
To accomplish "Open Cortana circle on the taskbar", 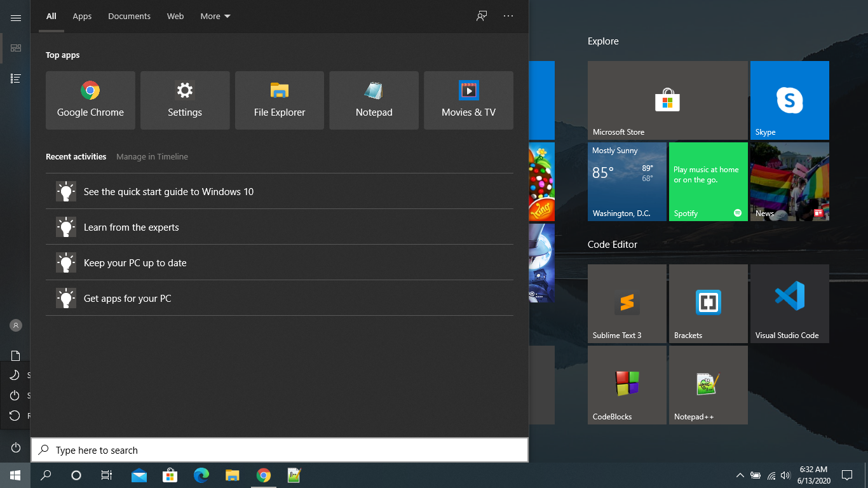I will [x=76, y=475].
